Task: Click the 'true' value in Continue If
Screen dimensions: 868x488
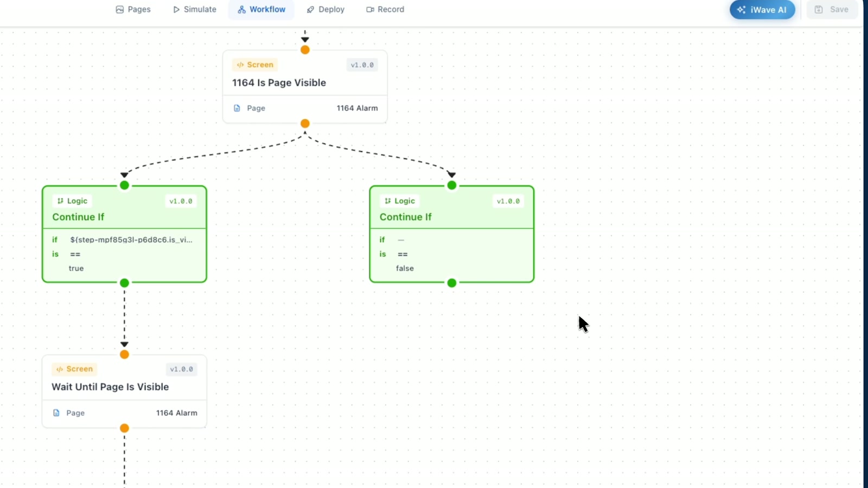Action: [76, 268]
